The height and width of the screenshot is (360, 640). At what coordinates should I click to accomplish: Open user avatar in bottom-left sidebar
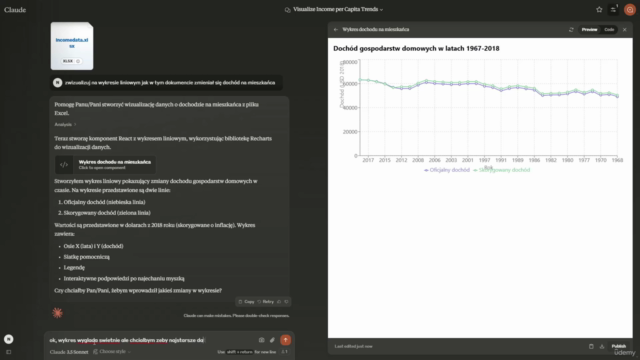pyautogui.click(x=9, y=339)
